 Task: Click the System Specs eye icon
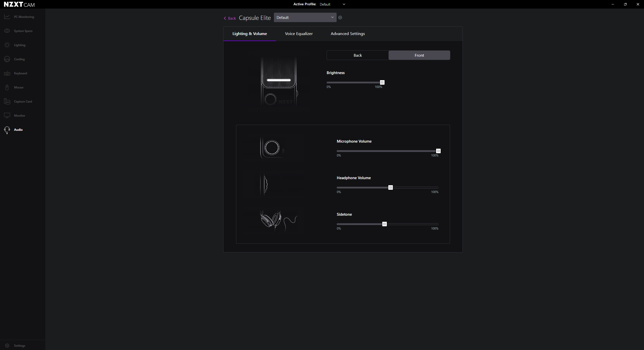[x=7, y=31]
